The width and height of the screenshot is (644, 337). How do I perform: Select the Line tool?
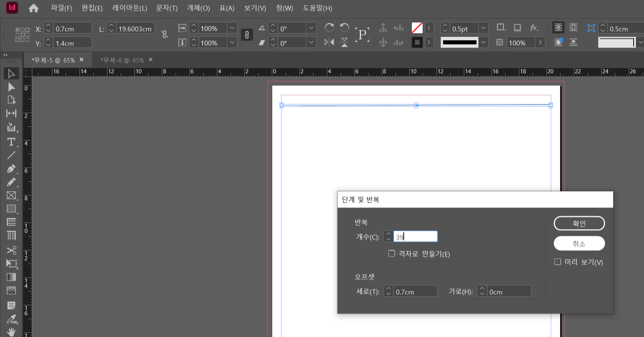point(11,155)
